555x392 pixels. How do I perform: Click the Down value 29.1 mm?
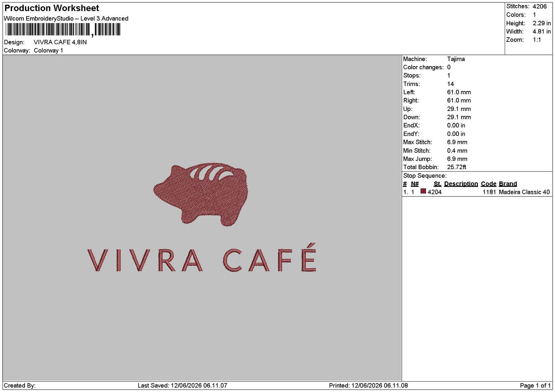[459, 117]
